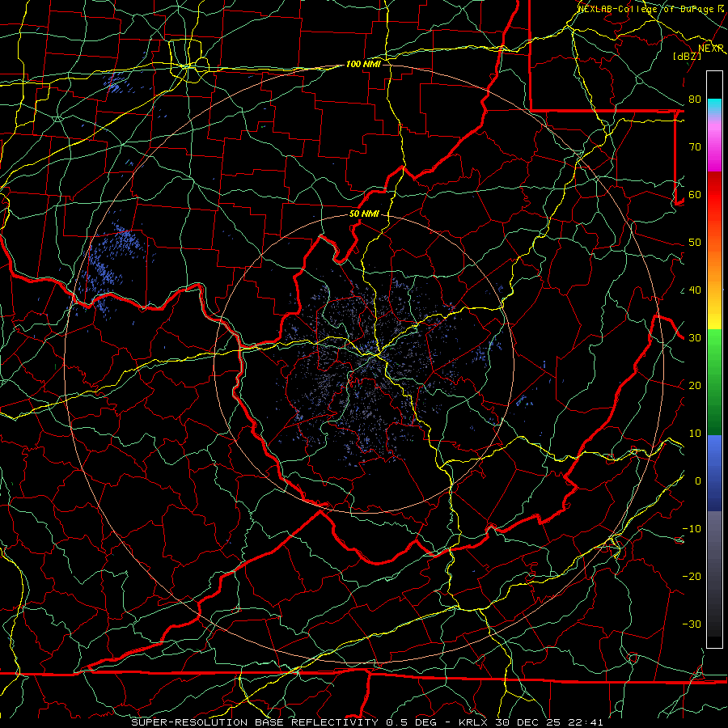Viewport: 728px width, 728px height.
Task: Click the 50 value on dBZ scale
Action: pyautogui.click(x=695, y=243)
